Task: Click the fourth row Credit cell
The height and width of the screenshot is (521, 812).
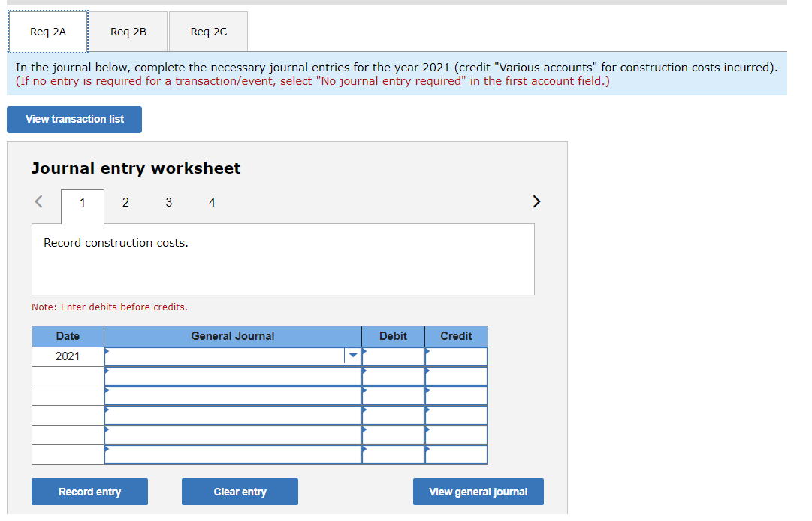Action: point(456,415)
